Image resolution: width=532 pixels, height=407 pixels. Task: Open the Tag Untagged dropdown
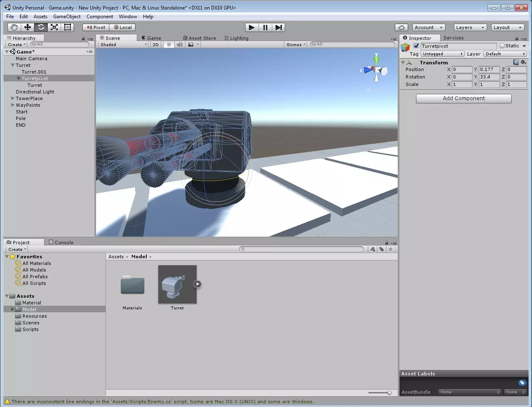(x=442, y=54)
